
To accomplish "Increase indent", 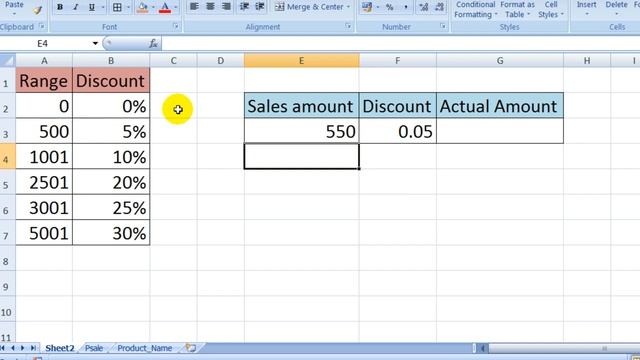I will point(260,7).
